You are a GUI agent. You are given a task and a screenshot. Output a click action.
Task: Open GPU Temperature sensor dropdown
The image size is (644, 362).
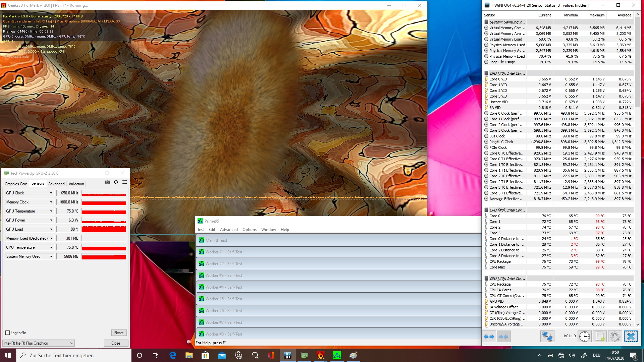coord(51,211)
